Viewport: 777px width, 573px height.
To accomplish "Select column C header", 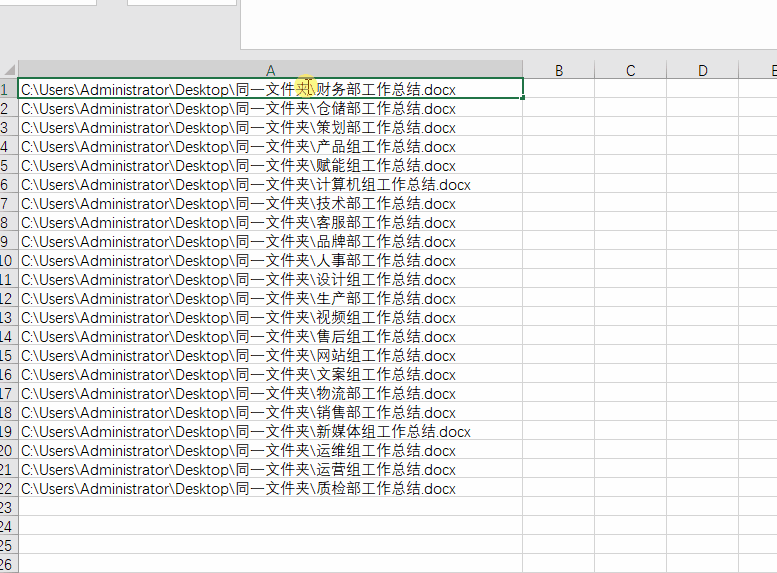I will pos(630,70).
